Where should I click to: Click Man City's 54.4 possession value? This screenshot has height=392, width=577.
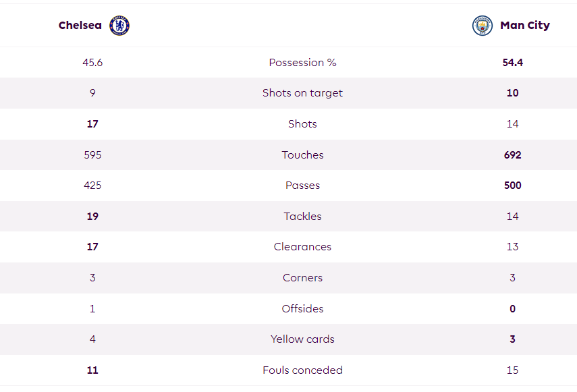(x=513, y=63)
